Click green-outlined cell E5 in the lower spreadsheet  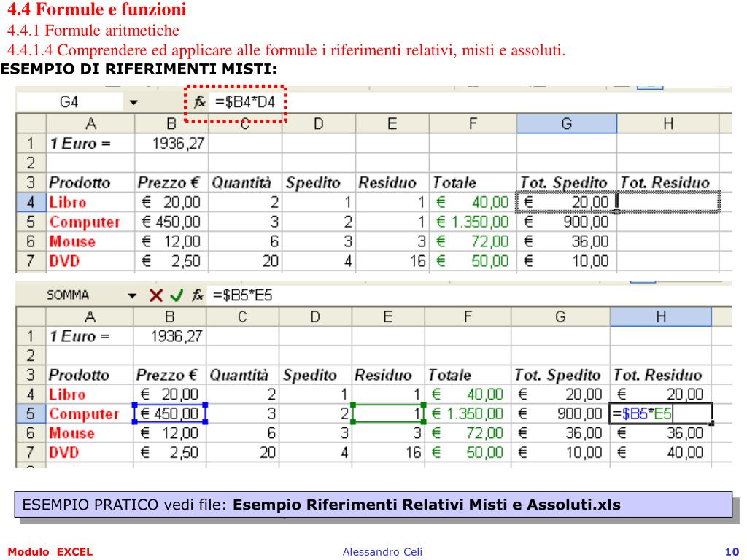coord(388,413)
